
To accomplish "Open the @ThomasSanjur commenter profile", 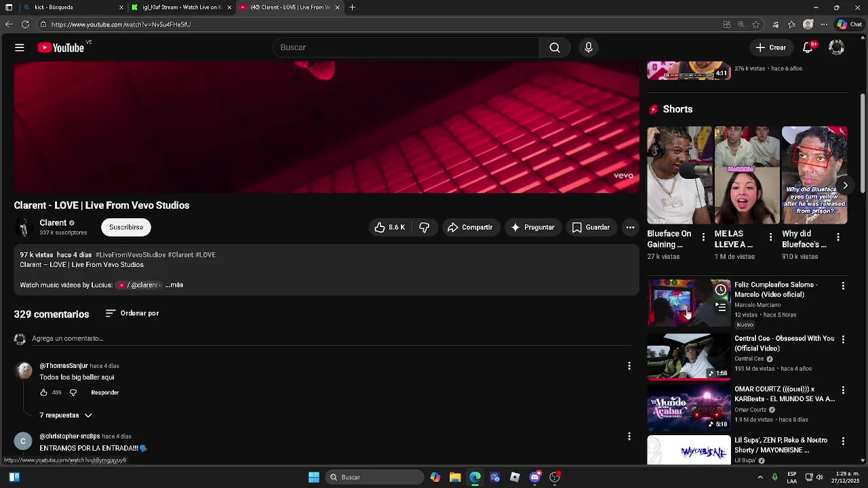I will 64,366.
